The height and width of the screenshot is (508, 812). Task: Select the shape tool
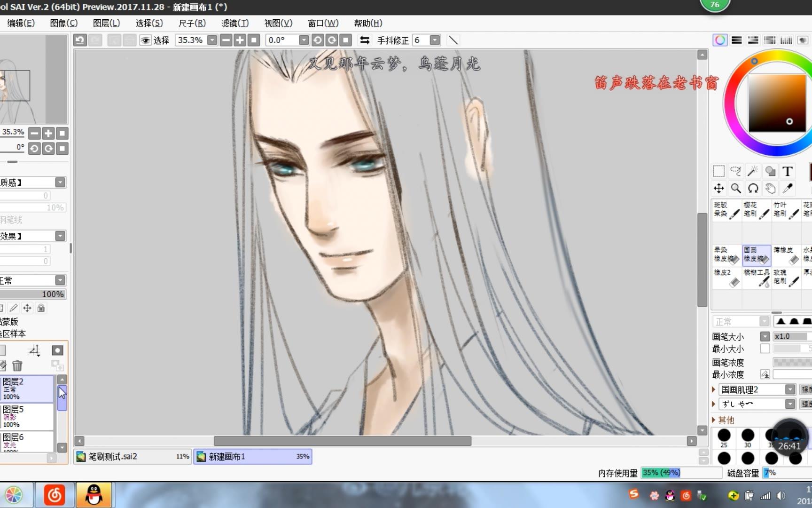[x=770, y=171]
